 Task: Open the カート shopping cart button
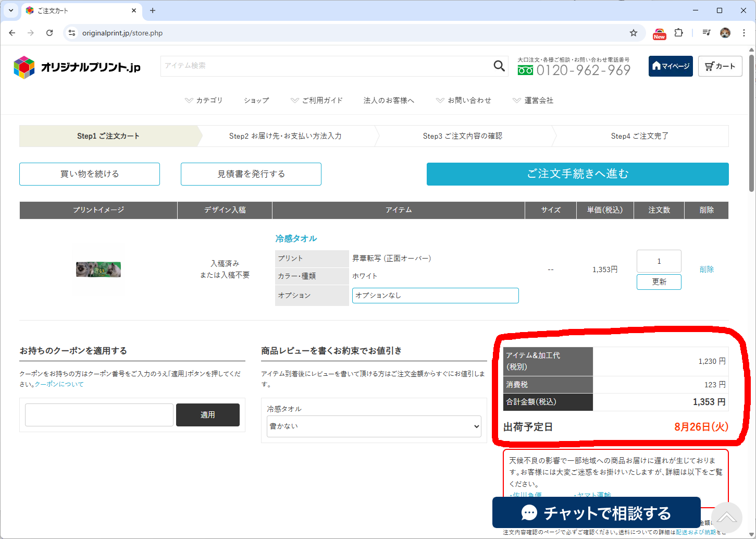tap(720, 66)
